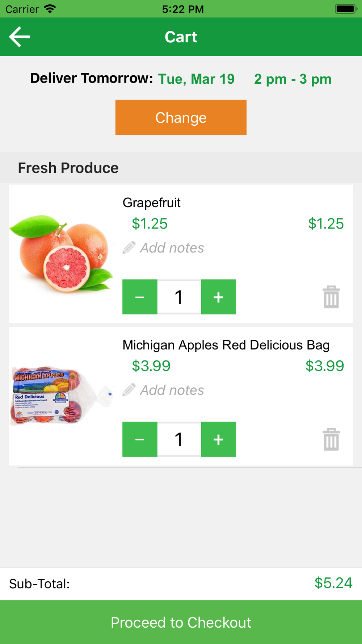Tap the pencil icon under Grapefruit
362x644 pixels.
pos(129,248)
